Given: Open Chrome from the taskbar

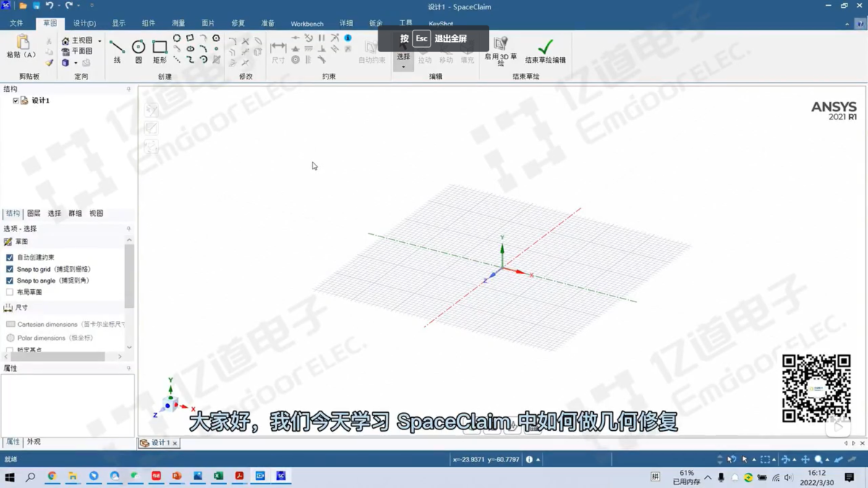Looking at the screenshot, I should click(x=51, y=476).
